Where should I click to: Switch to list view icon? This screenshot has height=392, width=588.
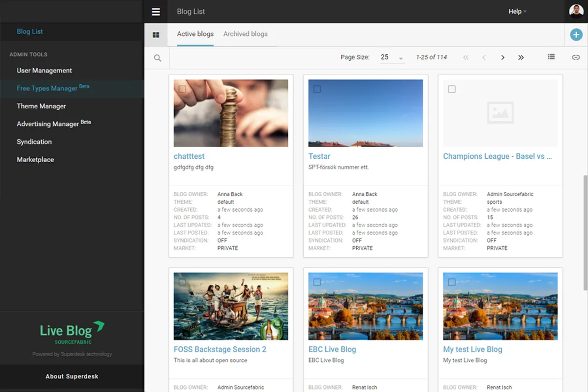[x=551, y=57]
